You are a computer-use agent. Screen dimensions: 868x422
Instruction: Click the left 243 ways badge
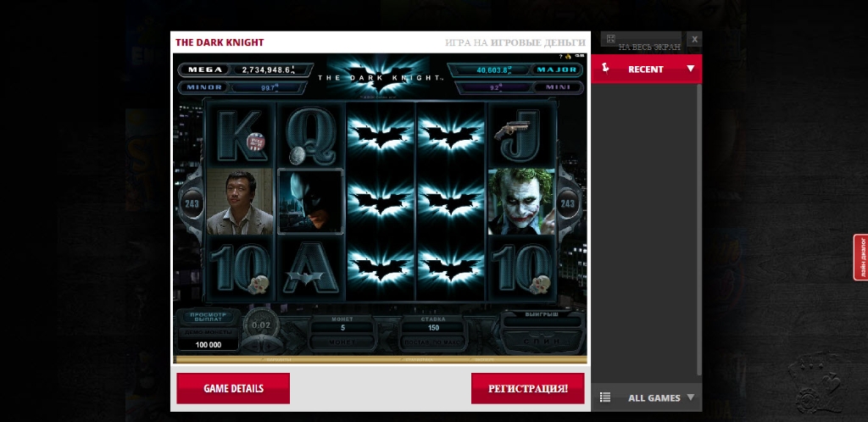192,203
